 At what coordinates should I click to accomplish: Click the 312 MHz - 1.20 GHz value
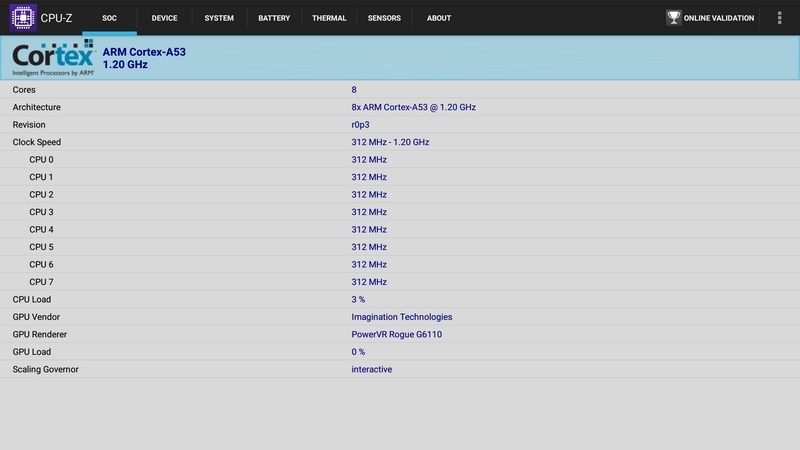(390, 142)
